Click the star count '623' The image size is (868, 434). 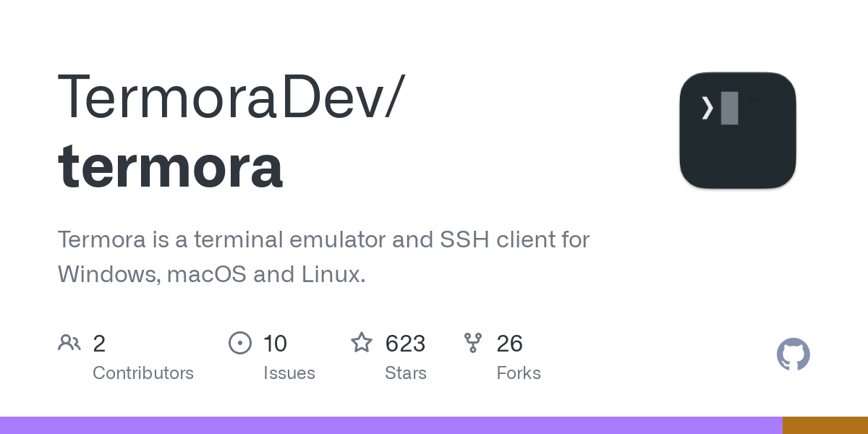(x=405, y=343)
